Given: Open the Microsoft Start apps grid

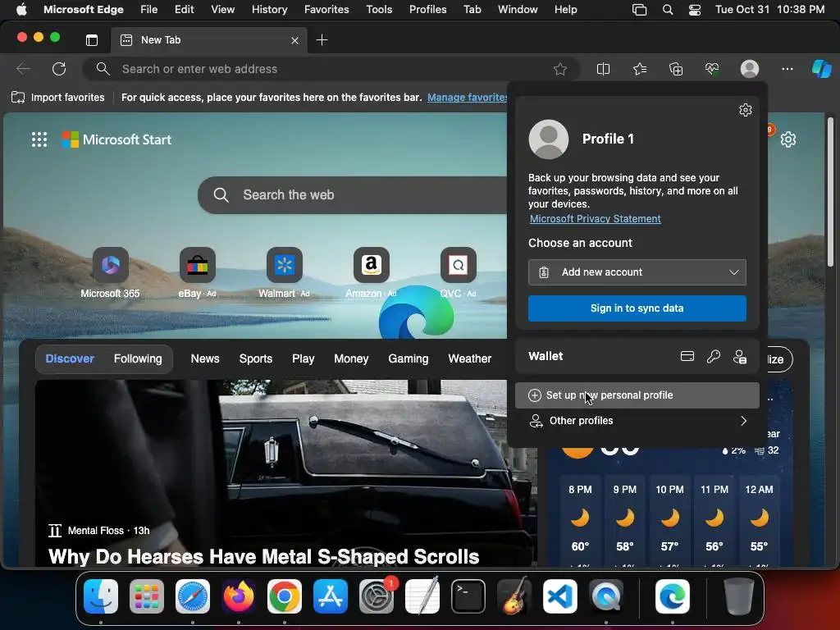Looking at the screenshot, I should coord(39,139).
